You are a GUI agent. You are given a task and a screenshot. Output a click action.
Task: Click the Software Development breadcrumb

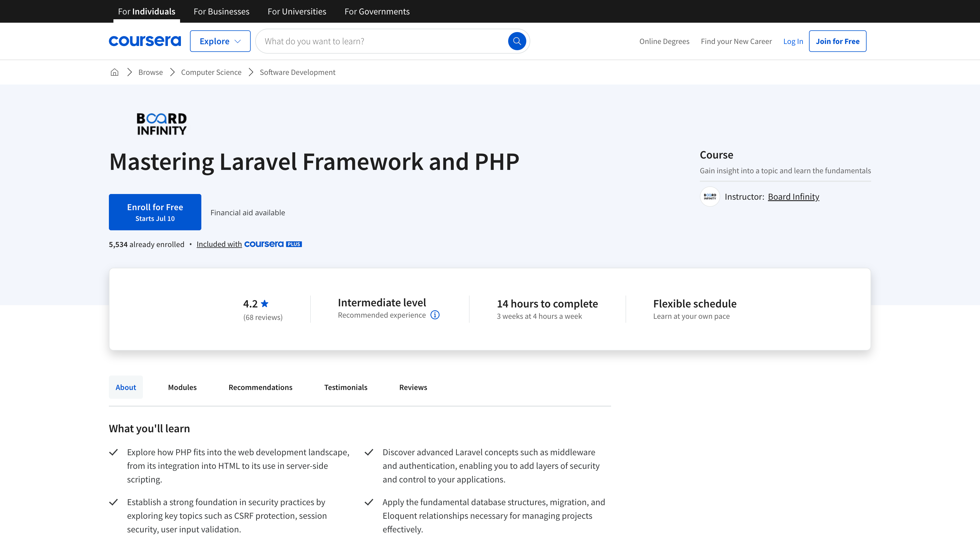tap(297, 72)
